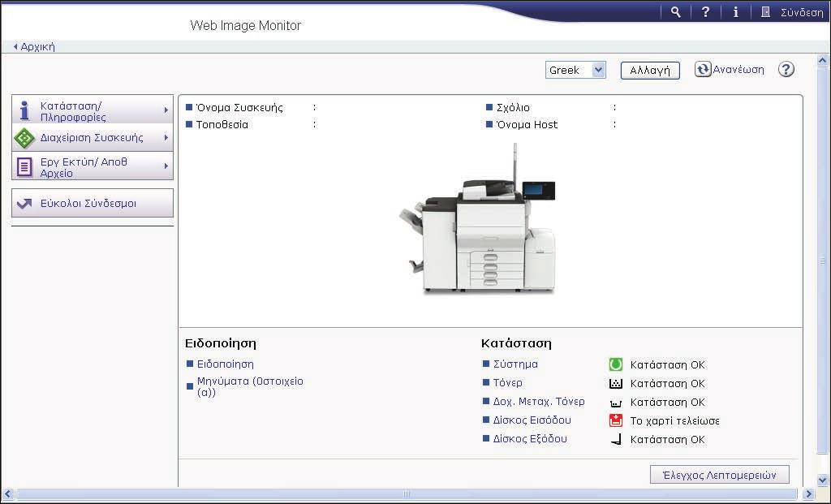This screenshot has height=504, width=831.
Task: Click the Ανανέωση refresh icon
Action: (703, 70)
